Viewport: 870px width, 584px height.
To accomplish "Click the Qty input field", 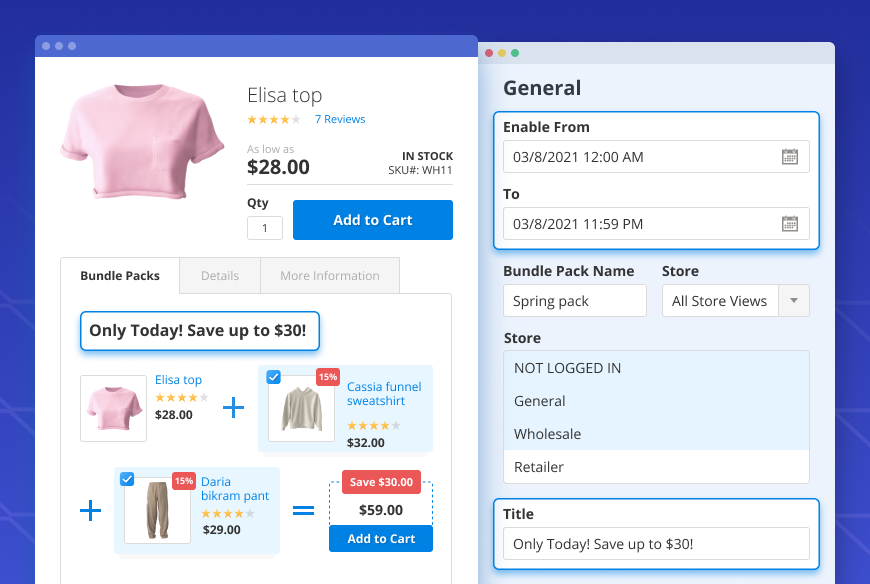I will pos(264,228).
